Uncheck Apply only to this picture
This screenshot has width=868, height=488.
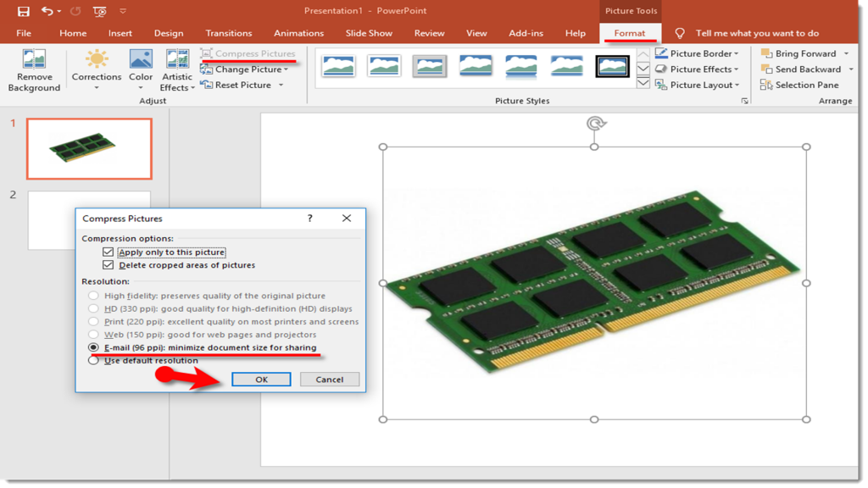pyautogui.click(x=108, y=252)
